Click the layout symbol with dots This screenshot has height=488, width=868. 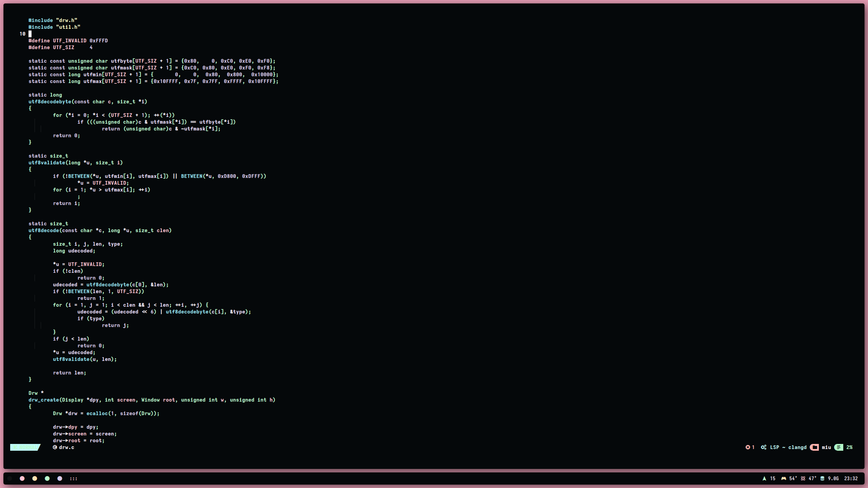coord(74,479)
